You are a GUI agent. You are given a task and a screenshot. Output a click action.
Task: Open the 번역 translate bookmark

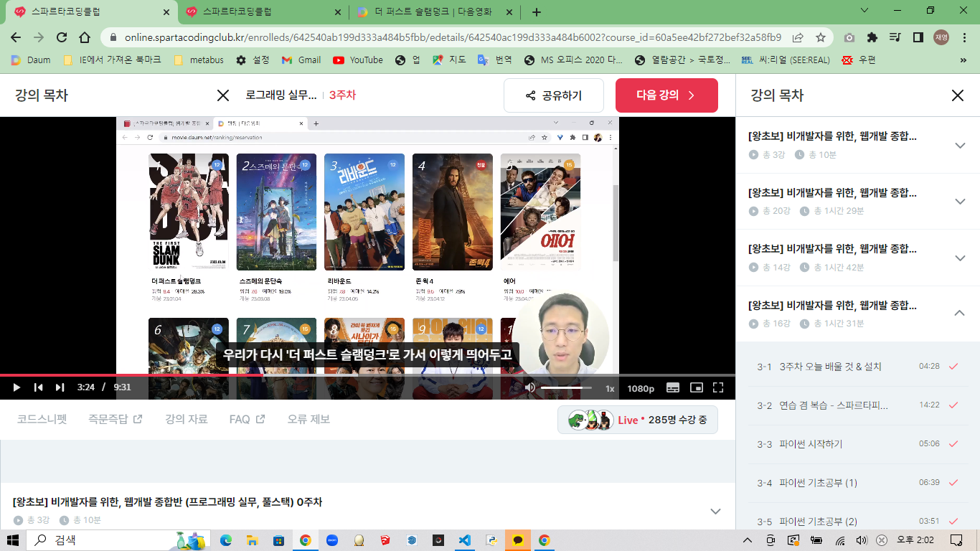point(495,60)
